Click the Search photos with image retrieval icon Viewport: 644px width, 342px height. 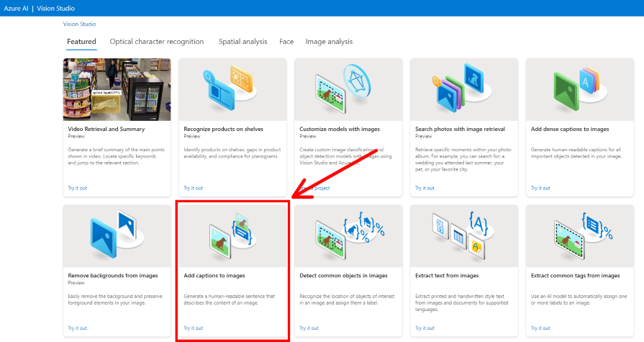[464, 89]
